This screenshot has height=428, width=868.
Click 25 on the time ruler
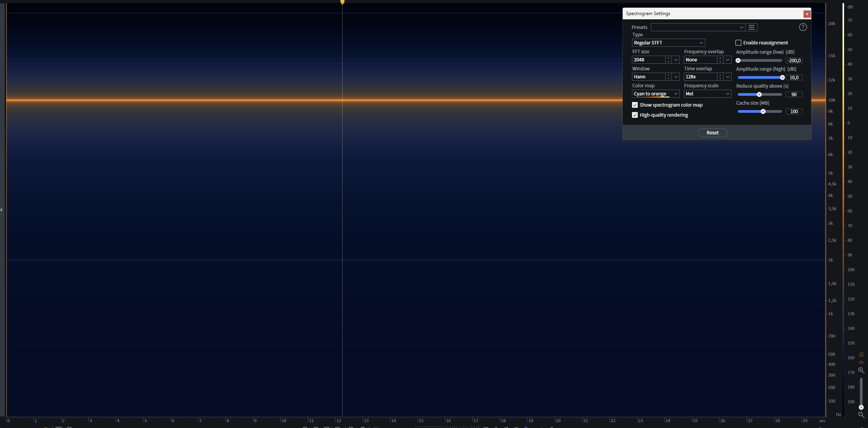[695, 421]
